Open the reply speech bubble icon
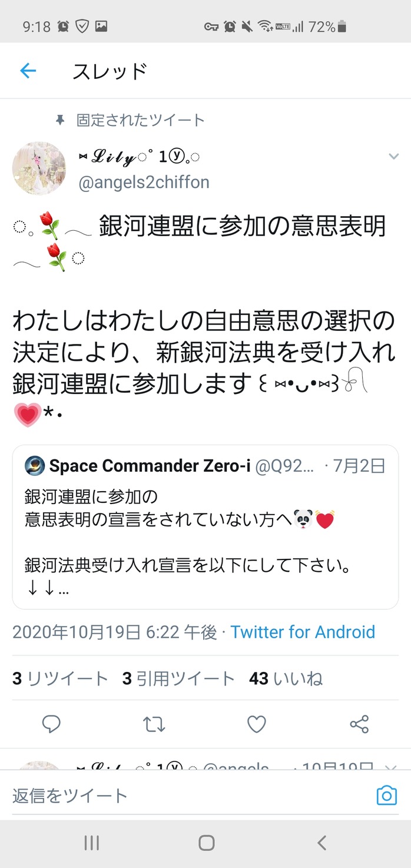This screenshot has width=411, height=868. 51,724
